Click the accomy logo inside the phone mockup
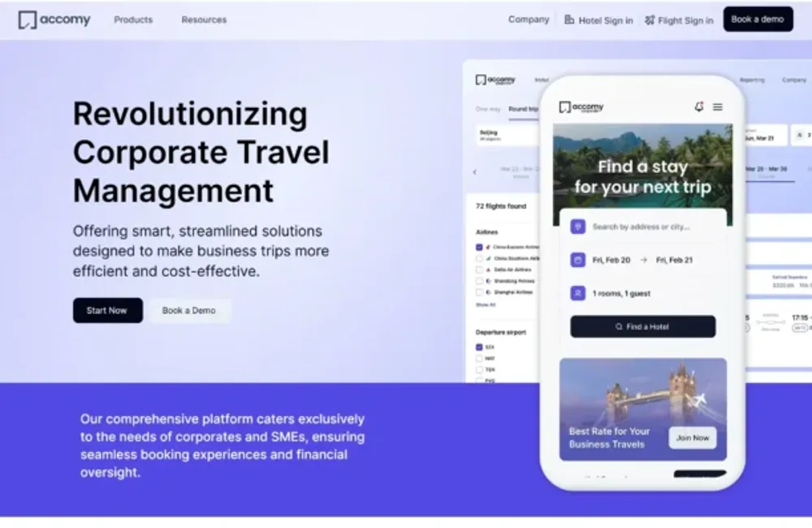The width and height of the screenshot is (812, 528). [x=581, y=107]
